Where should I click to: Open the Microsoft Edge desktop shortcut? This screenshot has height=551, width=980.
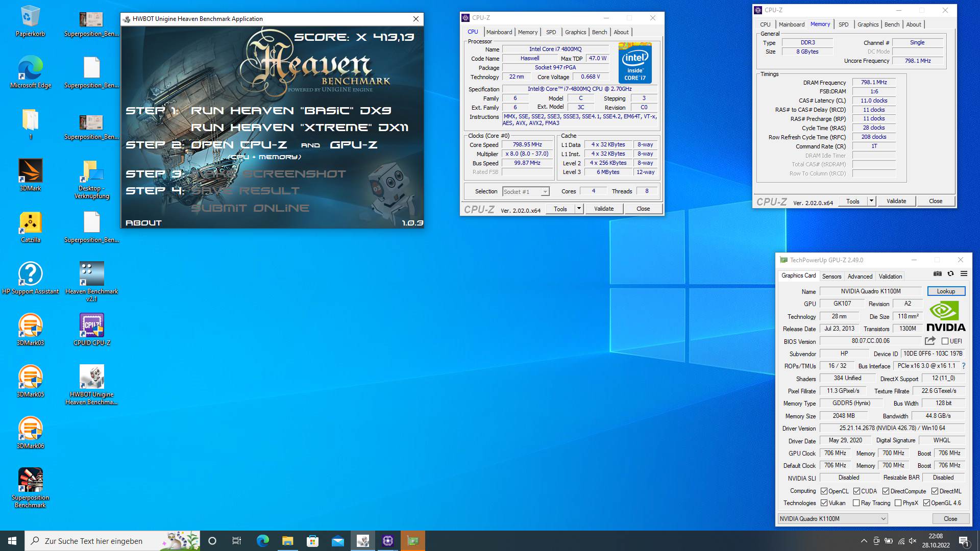[30, 72]
